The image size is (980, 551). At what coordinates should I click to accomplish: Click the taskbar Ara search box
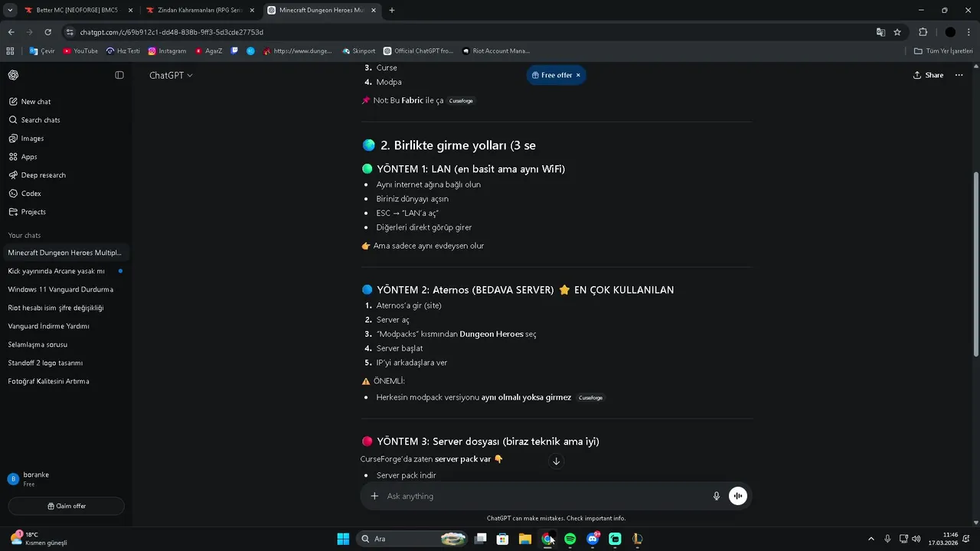(x=412, y=539)
